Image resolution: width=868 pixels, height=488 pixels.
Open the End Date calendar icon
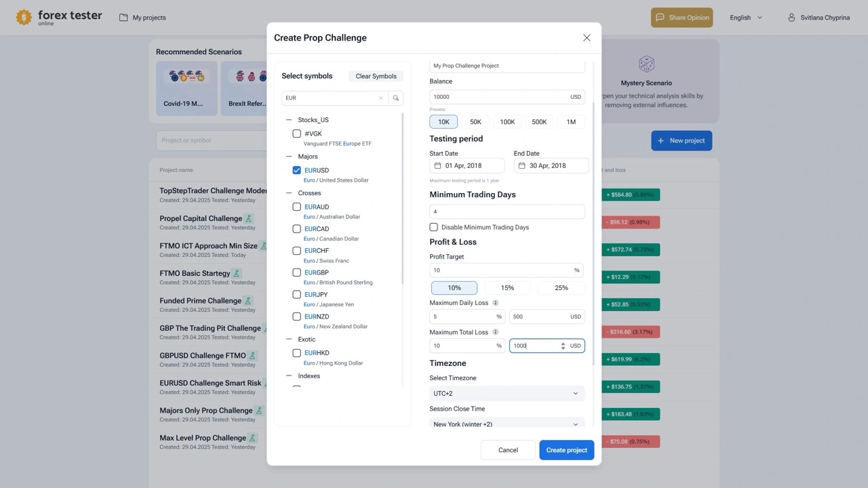pos(521,166)
